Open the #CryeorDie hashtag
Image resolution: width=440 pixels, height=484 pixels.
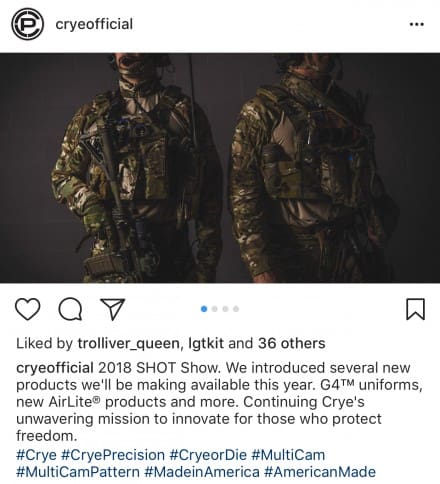pos(208,455)
